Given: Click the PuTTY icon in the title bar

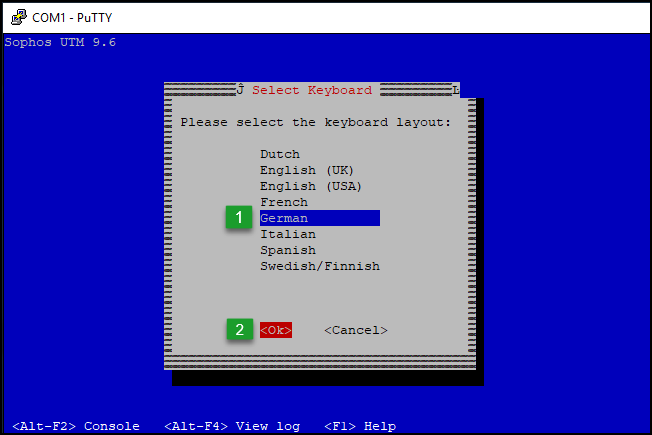Looking at the screenshot, I should (18, 17).
